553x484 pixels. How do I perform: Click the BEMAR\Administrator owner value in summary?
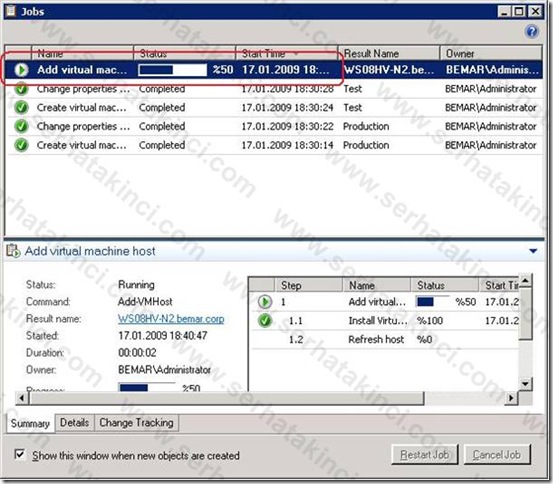click(x=164, y=369)
